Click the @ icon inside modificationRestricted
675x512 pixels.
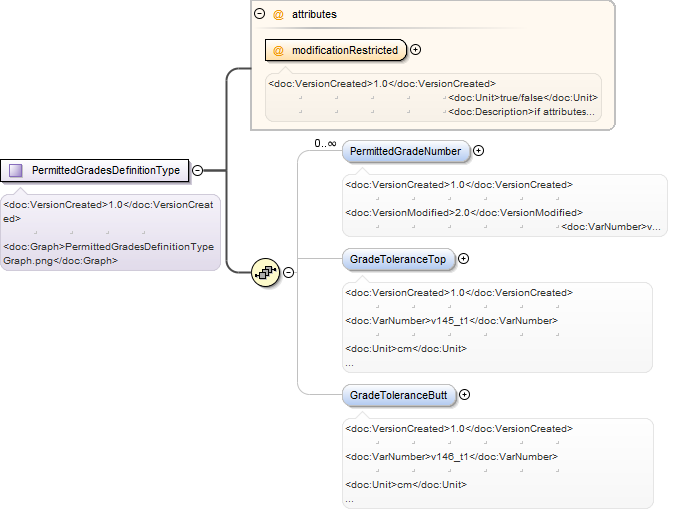click(x=279, y=51)
